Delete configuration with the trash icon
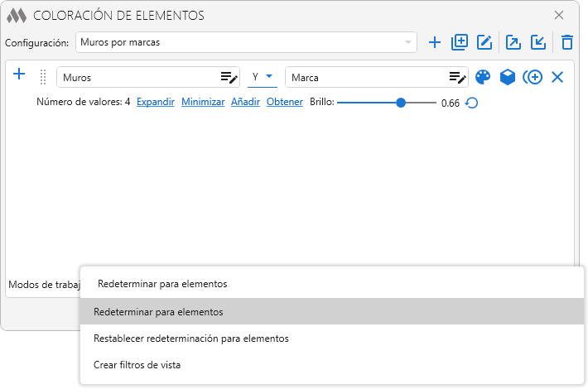The width and height of the screenshot is (588, 389). [567, 42]
